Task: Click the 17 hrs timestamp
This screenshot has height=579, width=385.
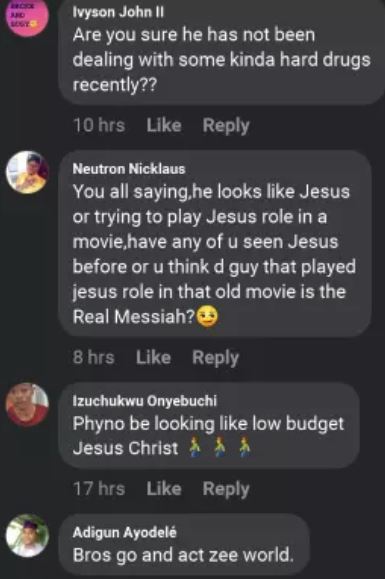Action: pos(99,489)
